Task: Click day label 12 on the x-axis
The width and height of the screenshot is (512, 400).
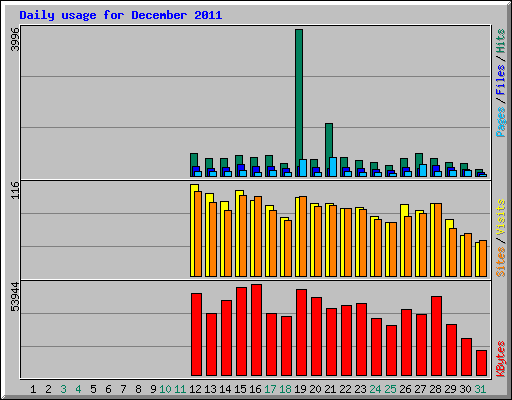Action: click(195, 389)
